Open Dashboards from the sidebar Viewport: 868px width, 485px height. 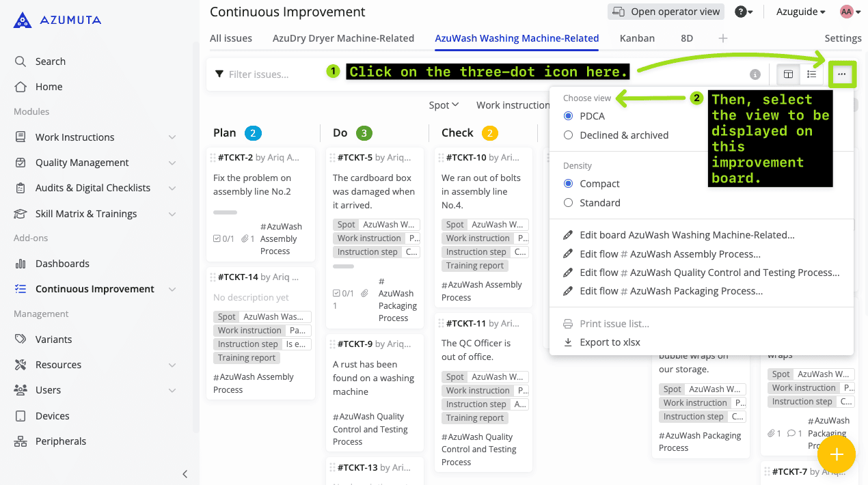click(62, 264)
